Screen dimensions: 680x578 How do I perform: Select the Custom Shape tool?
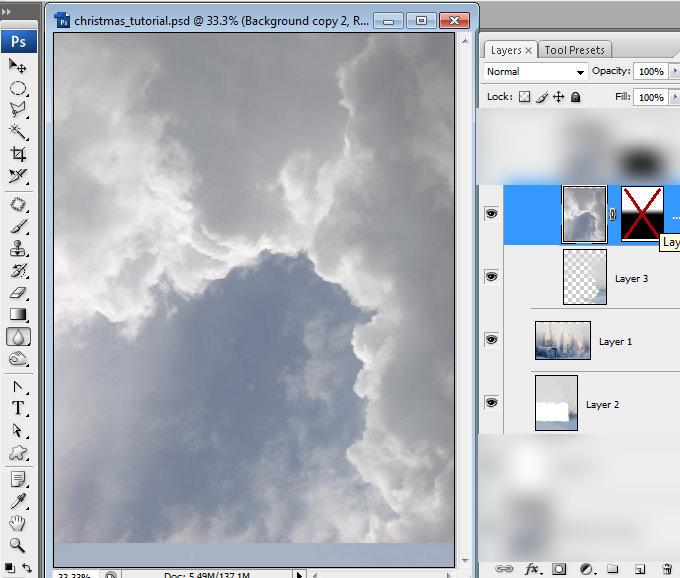coord(18,453)
